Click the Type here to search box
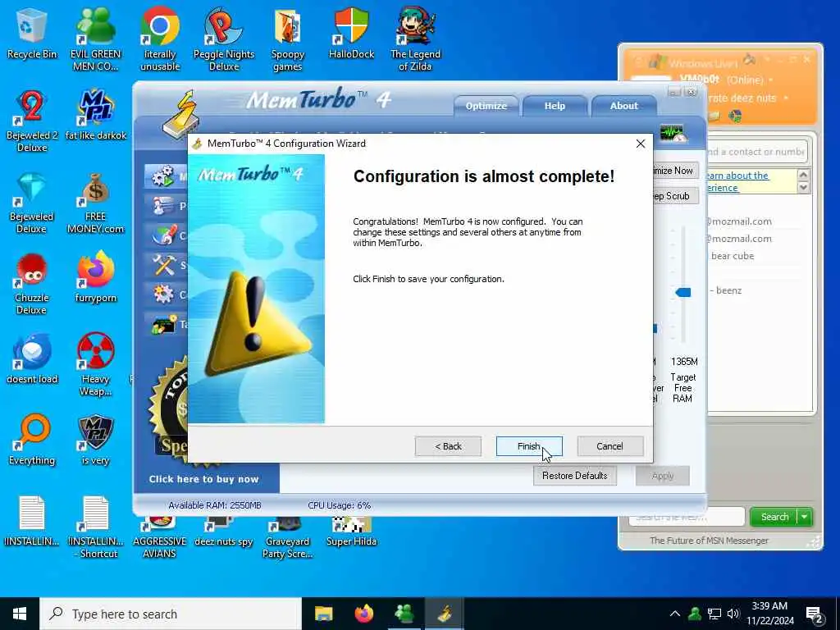The width and height of the screenshot is (840, 630). 171,614
